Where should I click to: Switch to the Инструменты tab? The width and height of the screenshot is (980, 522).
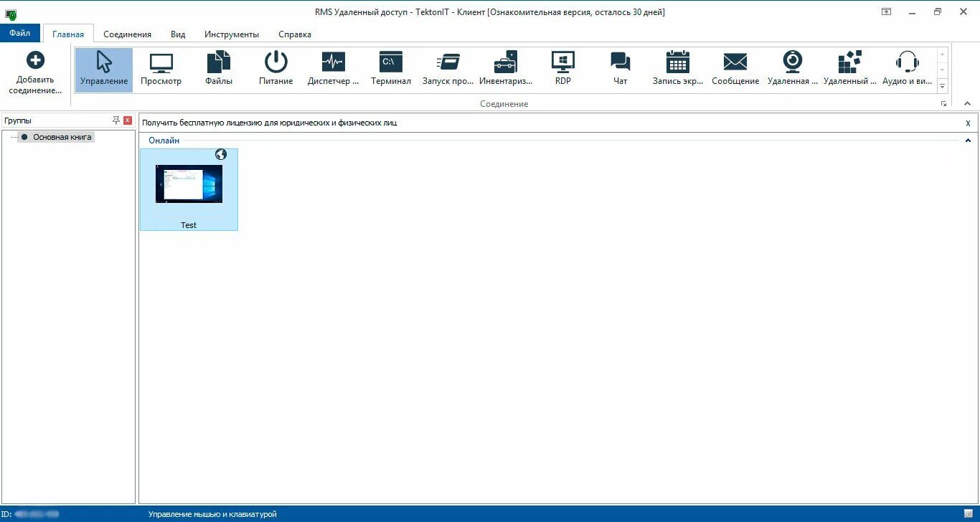pyautogui.click(x=231, y=34)
